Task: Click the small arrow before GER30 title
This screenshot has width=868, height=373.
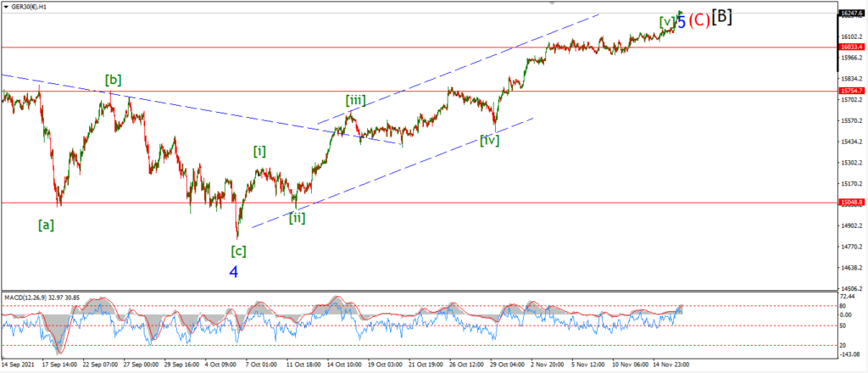Action: tap(4, 5)
